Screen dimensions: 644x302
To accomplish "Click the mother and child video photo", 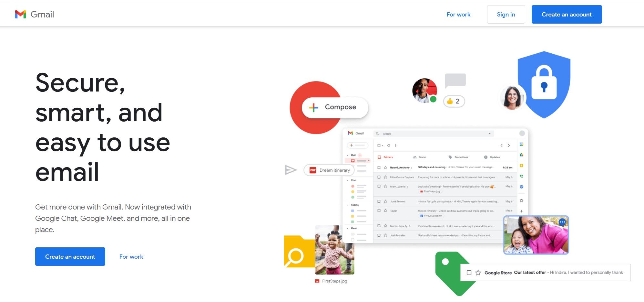I will (536, 235).
